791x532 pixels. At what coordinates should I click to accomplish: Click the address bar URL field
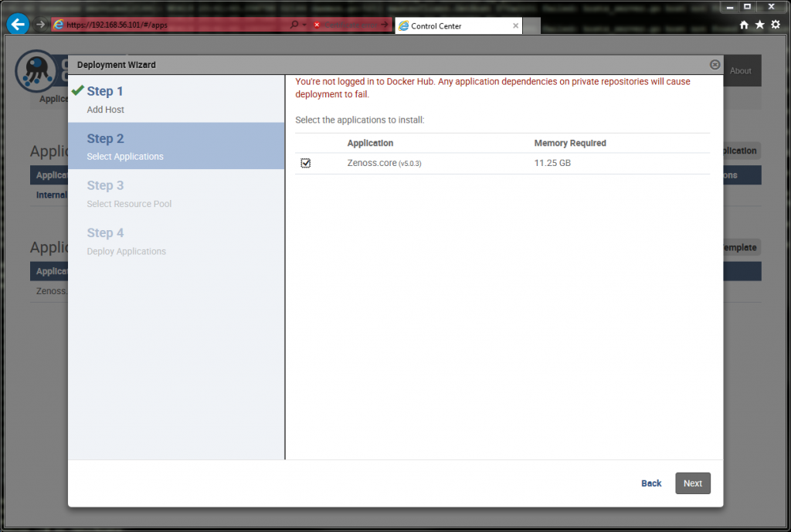(170, 25)
